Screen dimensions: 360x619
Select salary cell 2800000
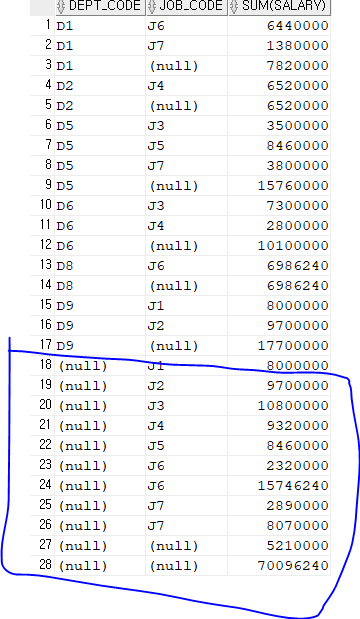coord(298,225)
